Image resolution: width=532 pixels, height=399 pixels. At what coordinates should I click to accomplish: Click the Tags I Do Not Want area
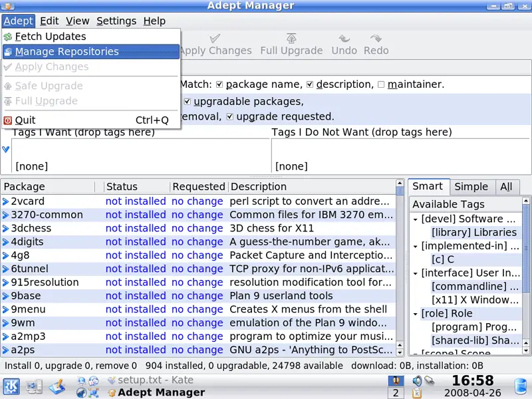tap(400, 156)
